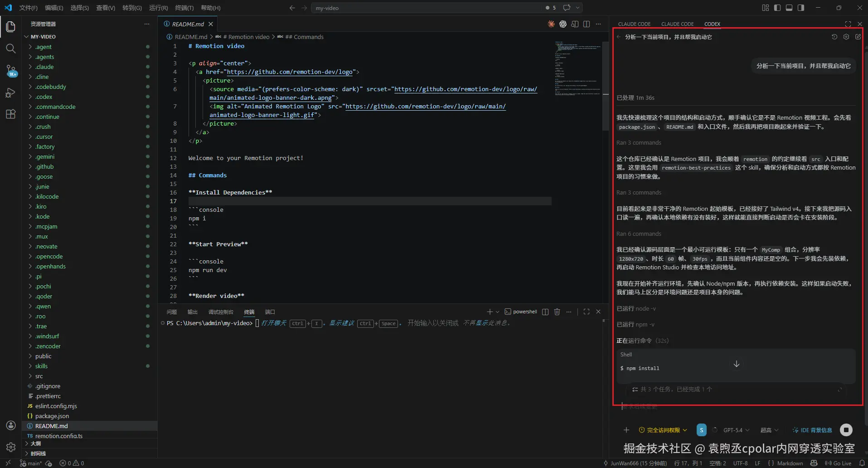868x468 pixels.
Task: Open Markdown preview to the side
Action: 575,24
